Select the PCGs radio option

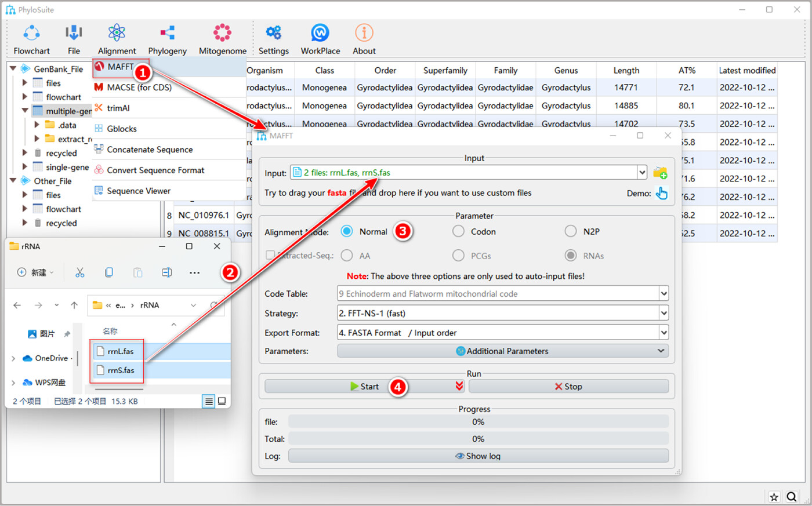[458, 256]
